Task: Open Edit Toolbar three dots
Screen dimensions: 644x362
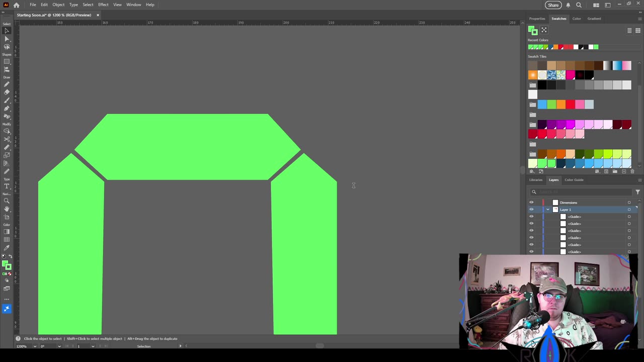Action: (7, 299)
